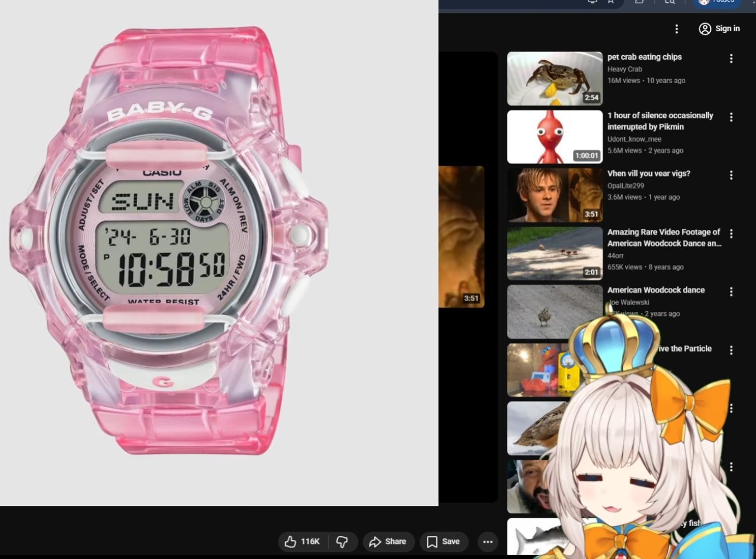Visit the OpalLite299 channel
756x559 pixels.
coord(626,186)
